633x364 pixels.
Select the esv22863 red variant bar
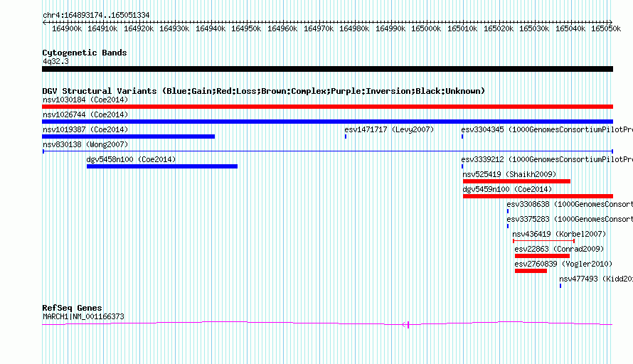click(542, 256)
